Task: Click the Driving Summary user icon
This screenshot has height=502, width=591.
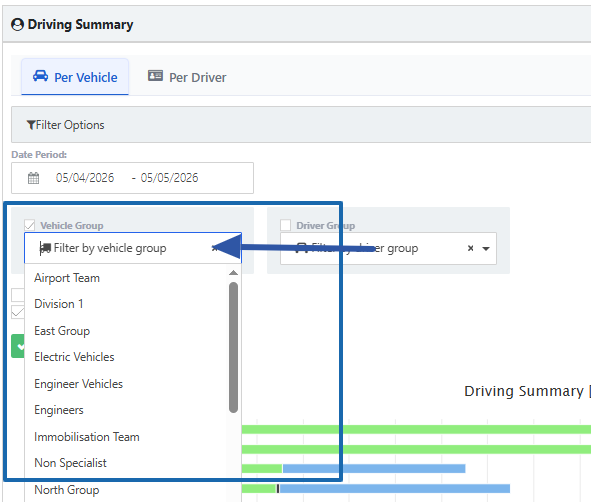Action: pyautogui.click(x=17, y=25)
